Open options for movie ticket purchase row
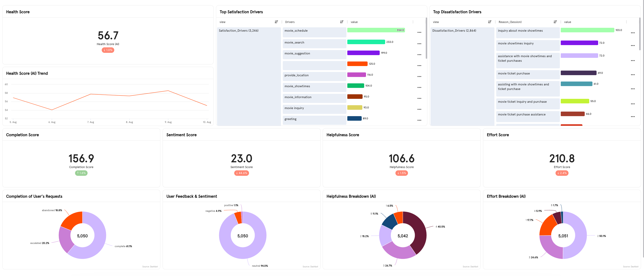Screen dimensions: 644x276 coord(633,75)
